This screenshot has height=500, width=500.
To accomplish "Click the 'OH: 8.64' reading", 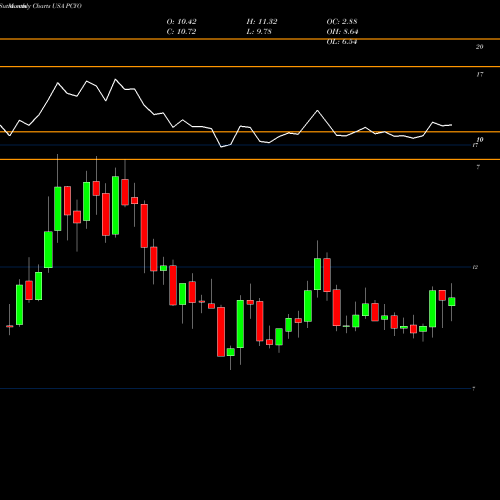I will (x=342, y=32).
